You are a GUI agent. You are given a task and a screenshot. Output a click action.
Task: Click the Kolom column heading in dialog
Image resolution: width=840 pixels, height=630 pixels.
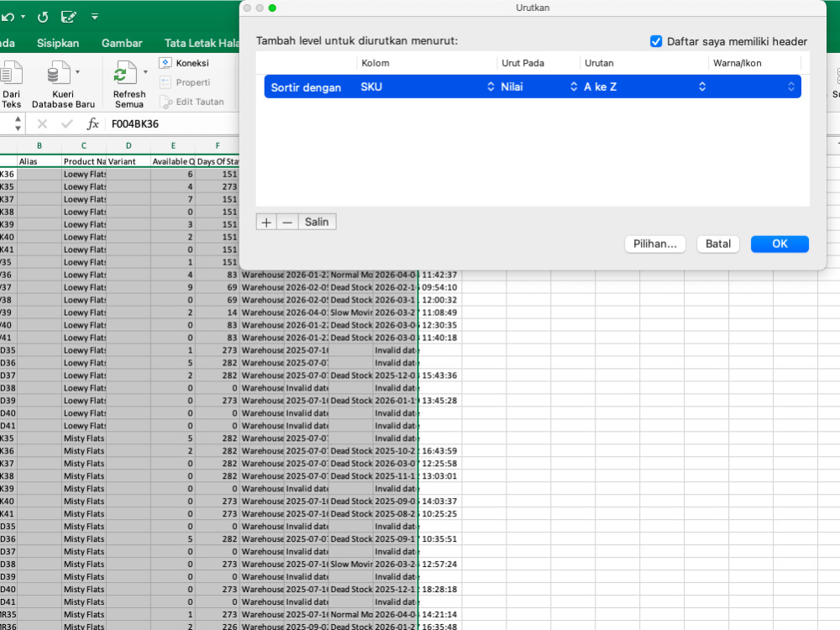(375, 63)
